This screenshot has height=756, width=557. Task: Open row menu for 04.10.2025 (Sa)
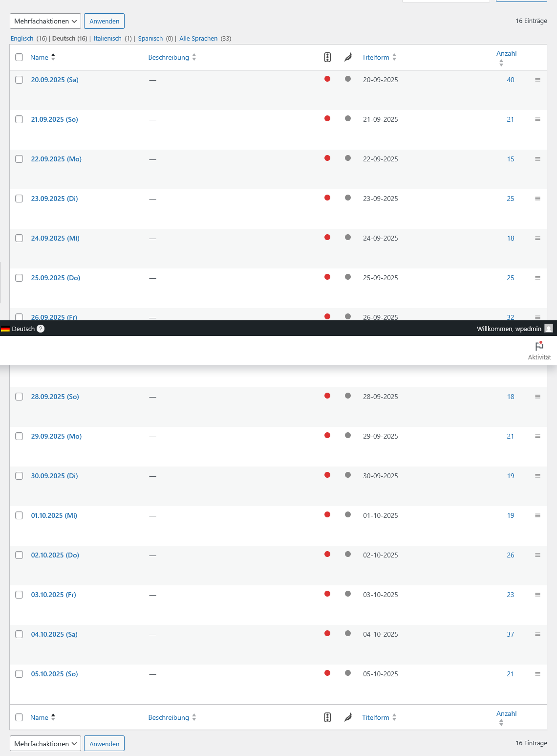537,634
